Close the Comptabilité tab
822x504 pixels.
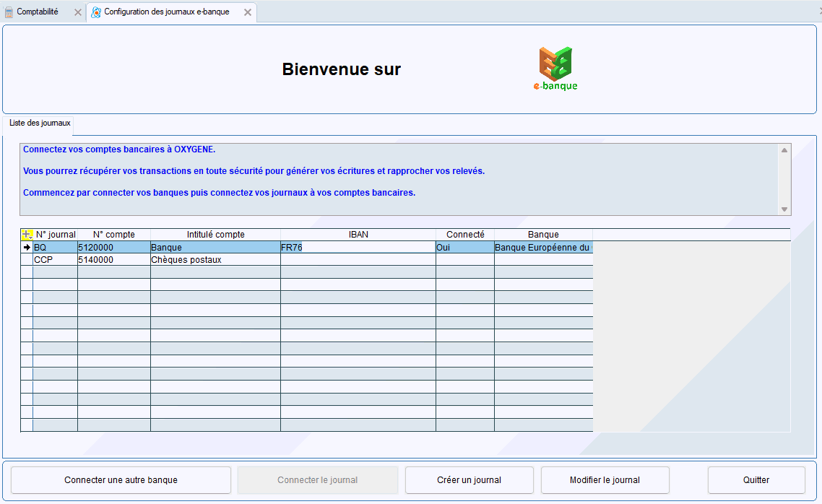(x=77, y=12)
